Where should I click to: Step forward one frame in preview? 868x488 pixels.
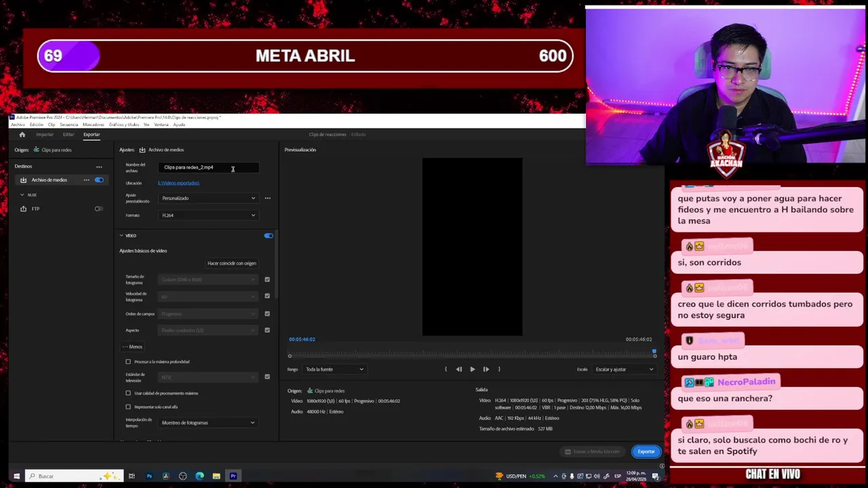[486, 369]
